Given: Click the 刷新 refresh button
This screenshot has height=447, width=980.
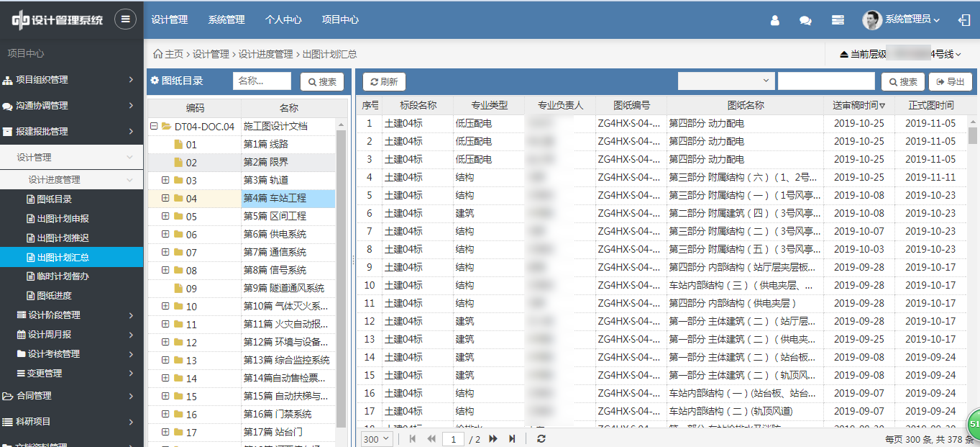Looking at the screenshot, I should 384,81.
